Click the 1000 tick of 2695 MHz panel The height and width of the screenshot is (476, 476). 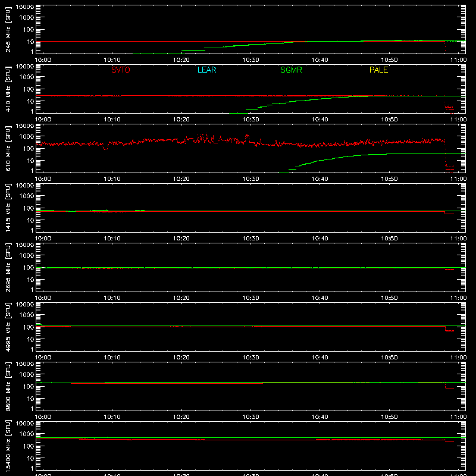(27, 256)
